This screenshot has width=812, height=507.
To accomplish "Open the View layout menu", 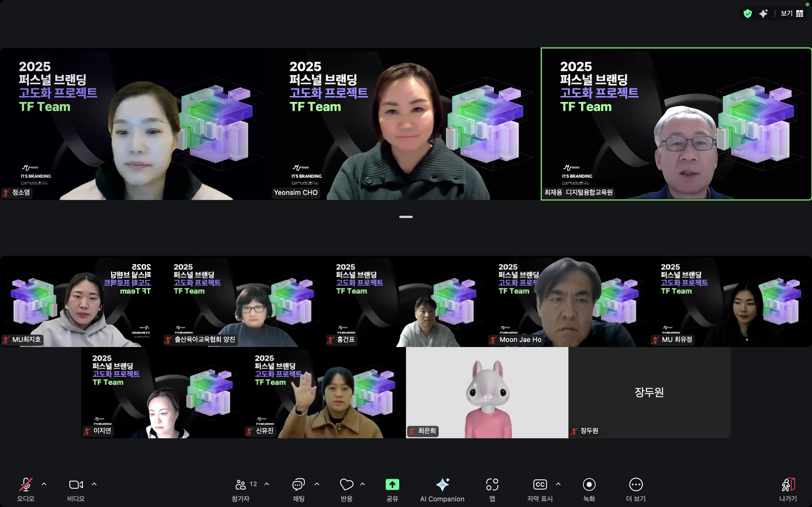I will point(792,14).
